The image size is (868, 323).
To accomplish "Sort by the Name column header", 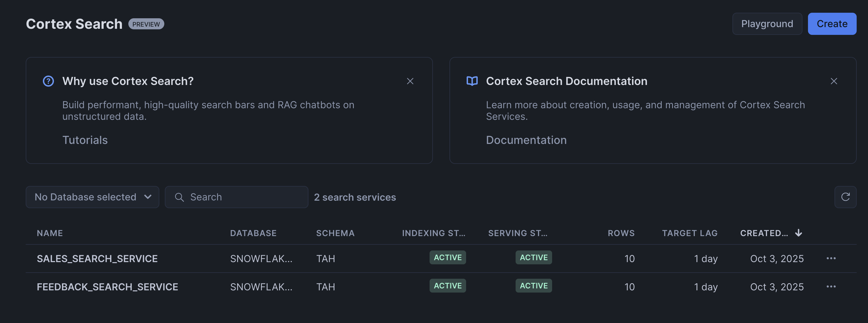I will click(50, 233).
